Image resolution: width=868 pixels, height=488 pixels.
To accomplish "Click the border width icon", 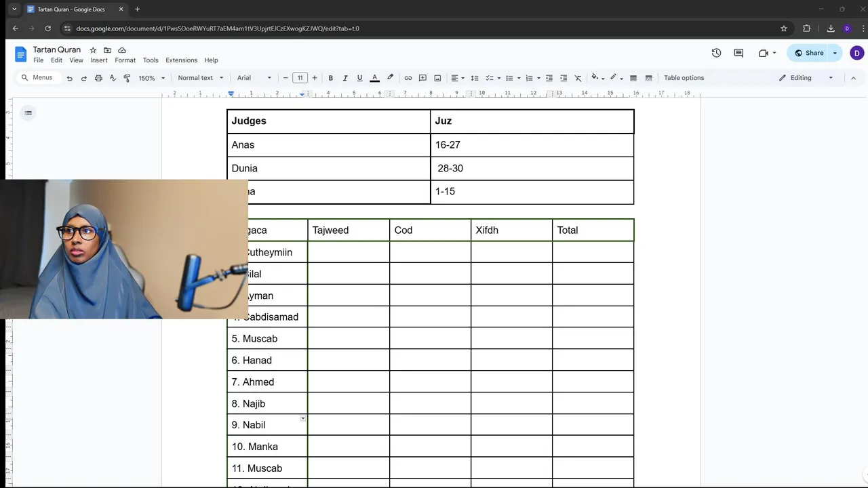I will click(633, 78).
